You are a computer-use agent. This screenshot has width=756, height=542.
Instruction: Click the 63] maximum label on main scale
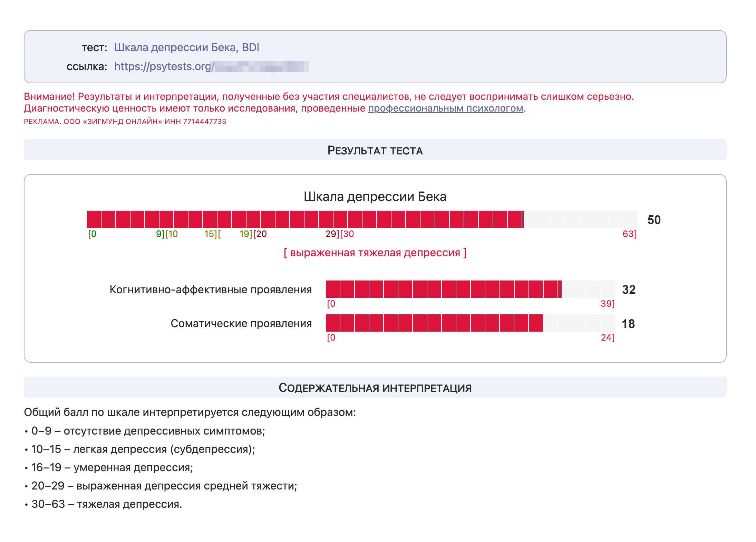coord(630,234)
